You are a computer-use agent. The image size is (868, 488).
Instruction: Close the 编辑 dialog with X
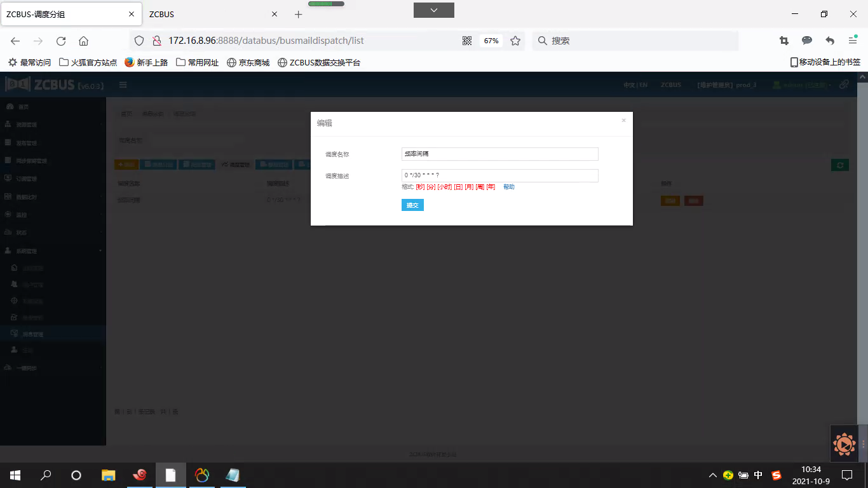click(623, 120)
